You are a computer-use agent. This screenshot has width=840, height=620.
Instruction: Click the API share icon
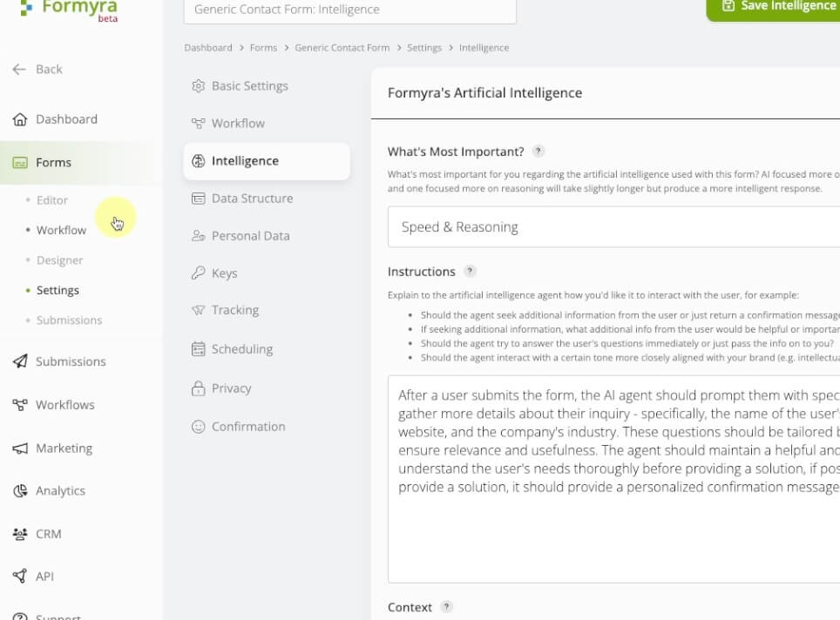tap(20, 576)
